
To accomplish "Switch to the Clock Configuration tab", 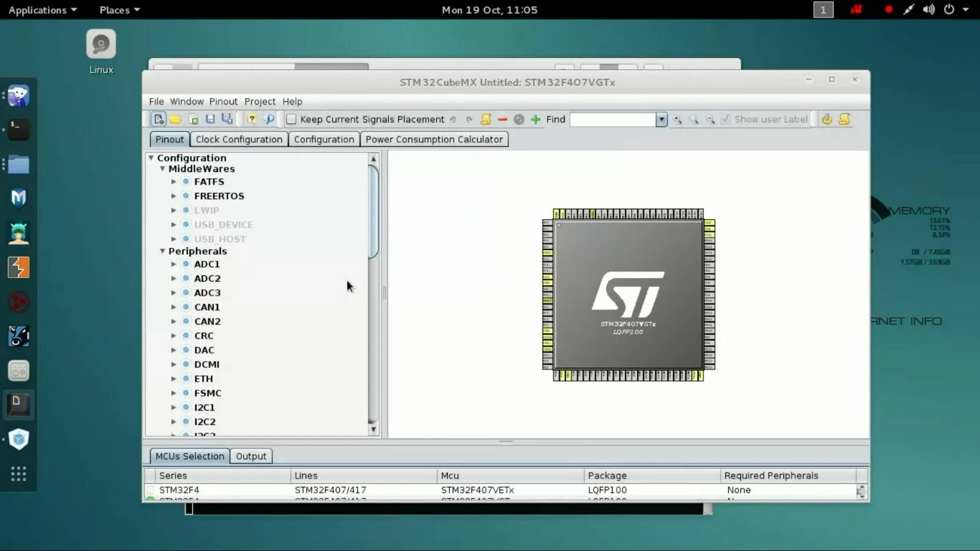I will click(239, 140).
